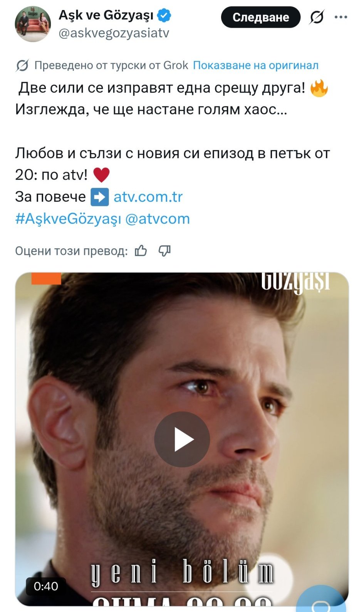Tap the blue verified badge

coord(164,15)
